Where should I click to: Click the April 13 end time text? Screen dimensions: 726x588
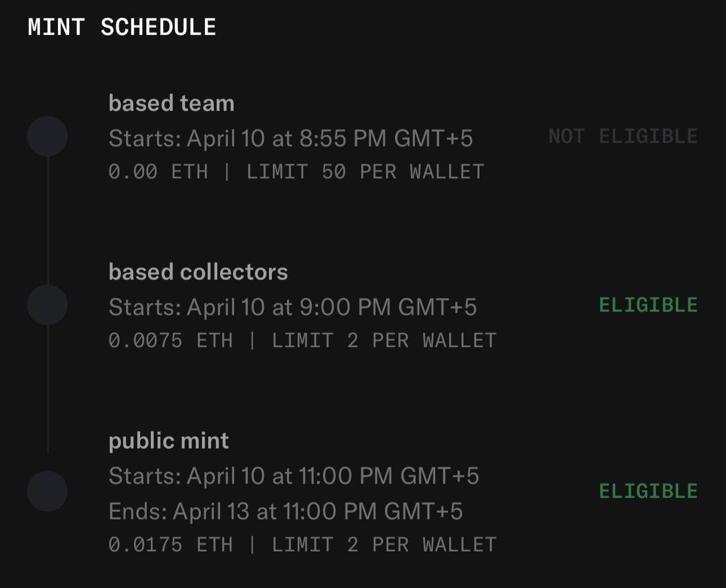pos(285,511)
